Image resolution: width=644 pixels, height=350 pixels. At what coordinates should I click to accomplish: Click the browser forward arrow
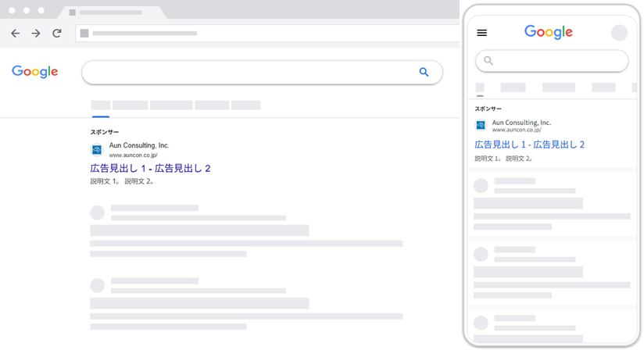click(x=36, y=34)
